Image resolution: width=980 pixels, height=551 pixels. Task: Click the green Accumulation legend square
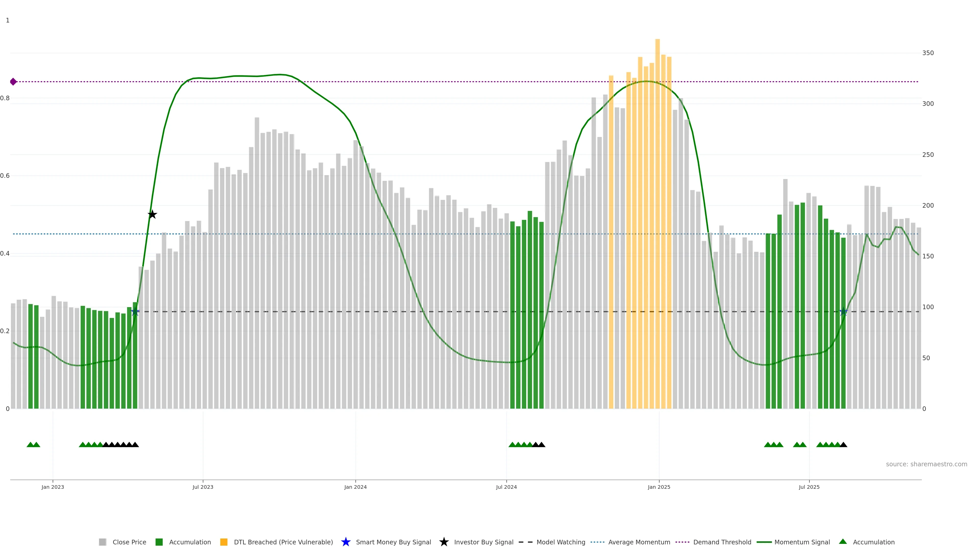159,542
